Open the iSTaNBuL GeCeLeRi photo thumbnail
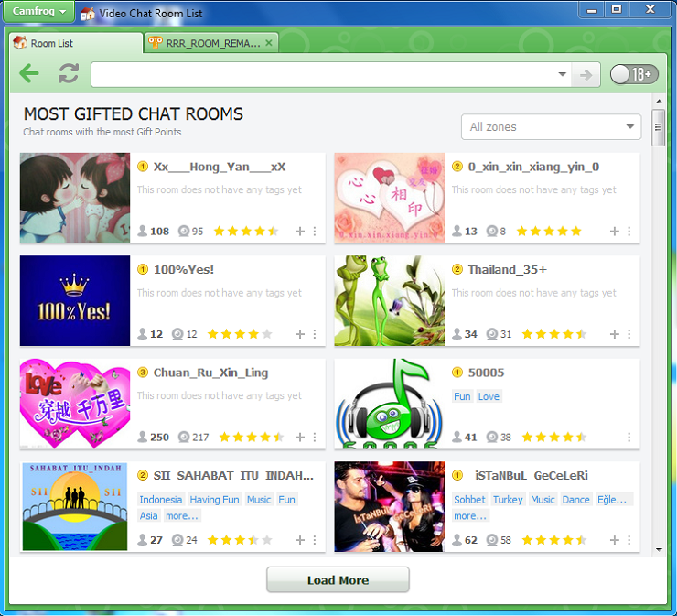677x616 pixels. pyautogui.click(x=389, y=506)
